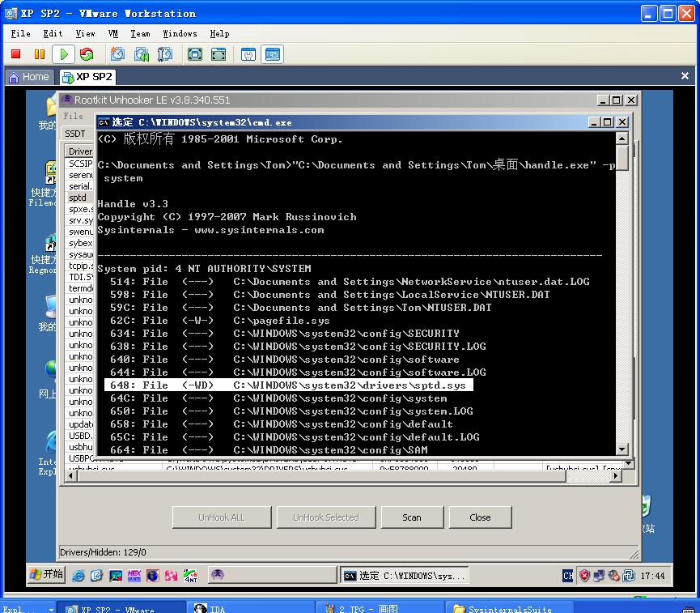Close the XP SP2 tab with the X
This screenshot has width=700, height=613.
[x=685, y=76]
